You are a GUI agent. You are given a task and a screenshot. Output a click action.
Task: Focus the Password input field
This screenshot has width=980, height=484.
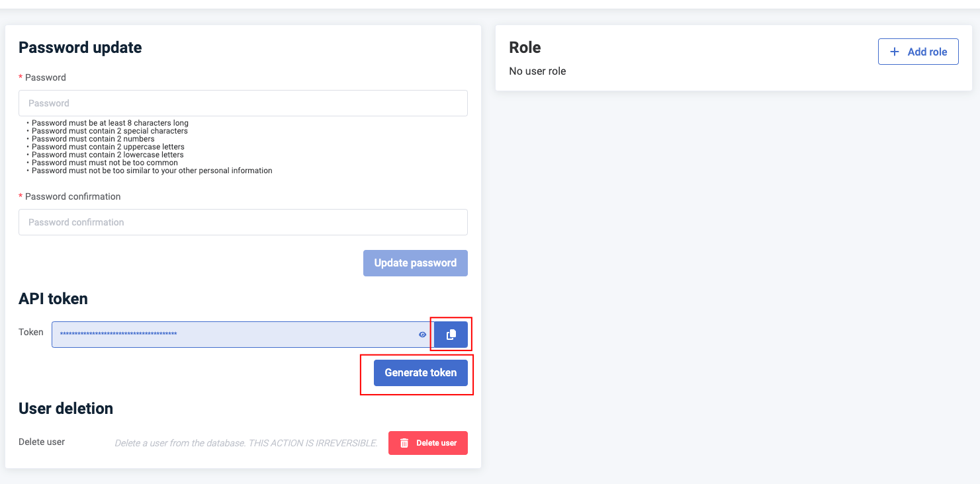pos(243,103)
